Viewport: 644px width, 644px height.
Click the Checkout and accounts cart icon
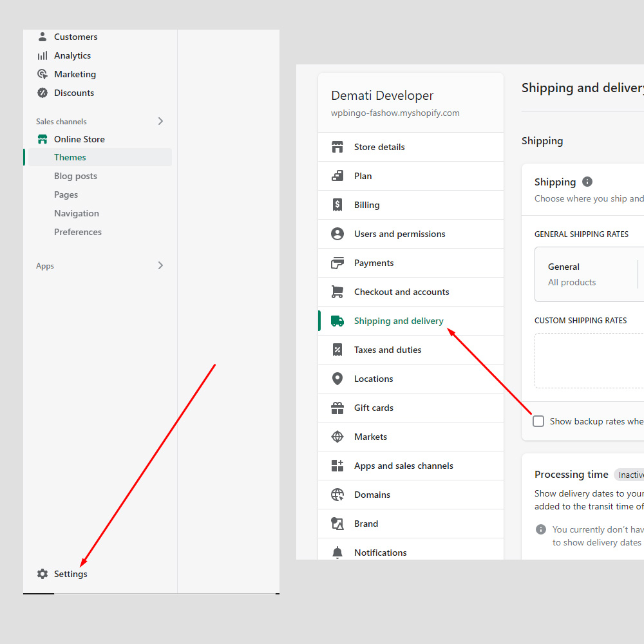(x=337, y=292)
